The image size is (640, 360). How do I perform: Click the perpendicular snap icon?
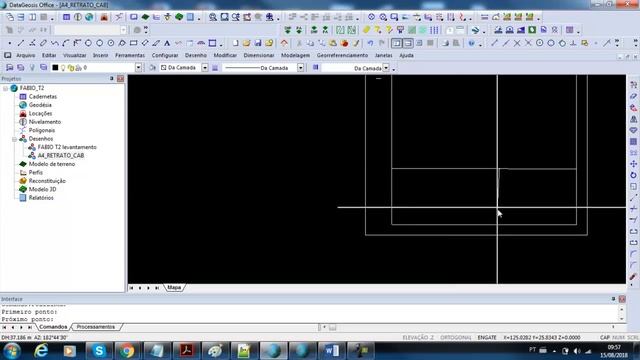click(x=573, y=43)
